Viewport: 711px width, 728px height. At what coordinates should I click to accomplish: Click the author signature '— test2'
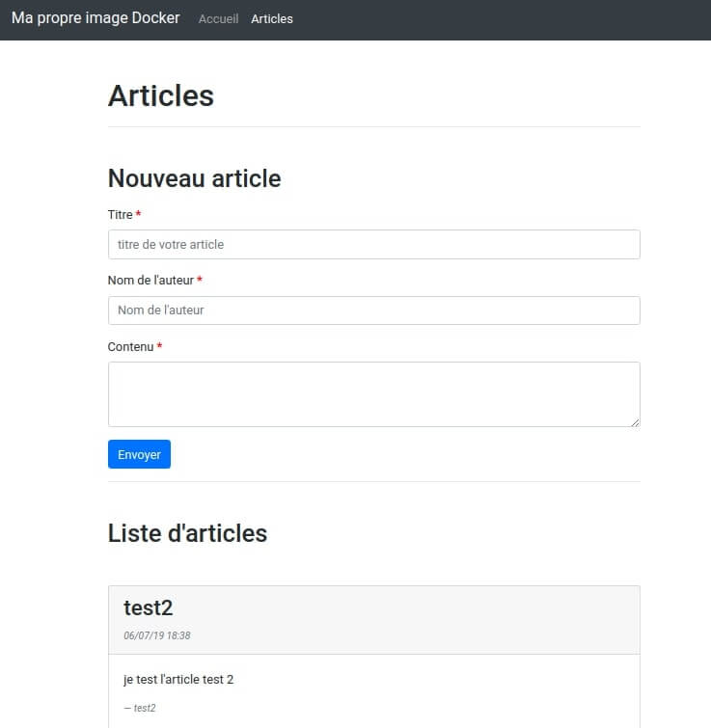(140, 708)
